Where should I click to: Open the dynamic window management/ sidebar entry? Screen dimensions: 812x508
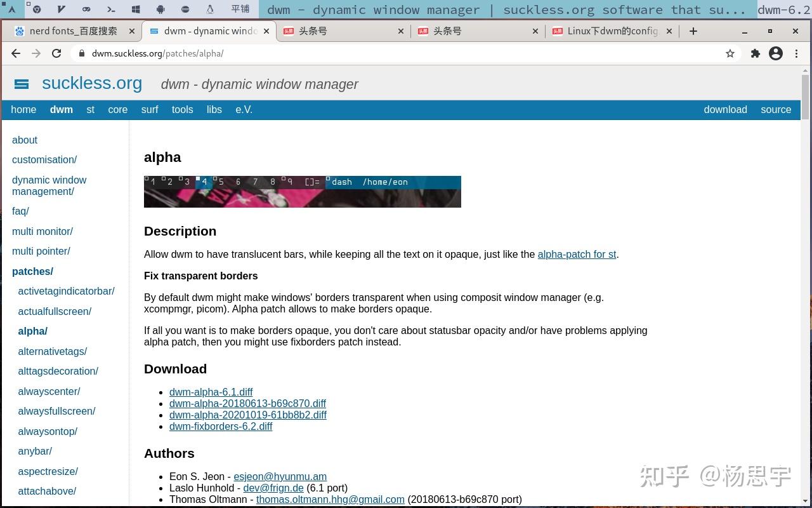point(49,185)
